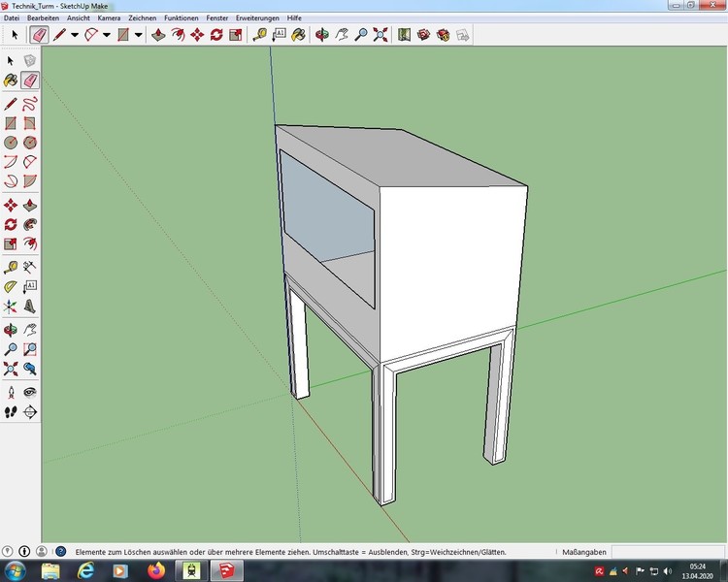Select Rotated Rectangle tool in left palette
728x582 pixels.
[30, 123]
